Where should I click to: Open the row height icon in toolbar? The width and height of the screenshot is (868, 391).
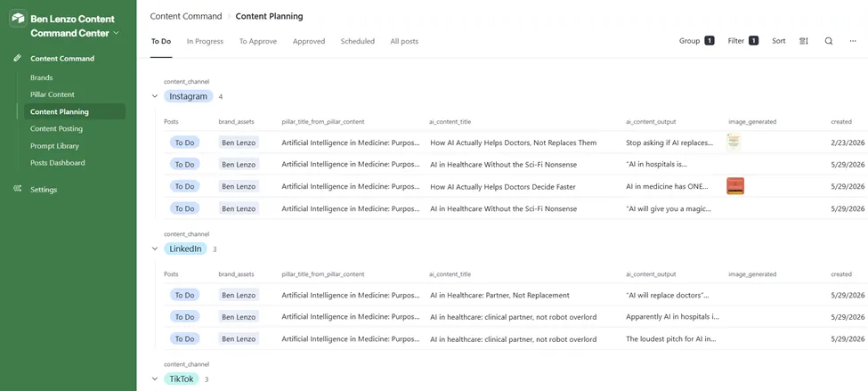(x=804, y=41)
